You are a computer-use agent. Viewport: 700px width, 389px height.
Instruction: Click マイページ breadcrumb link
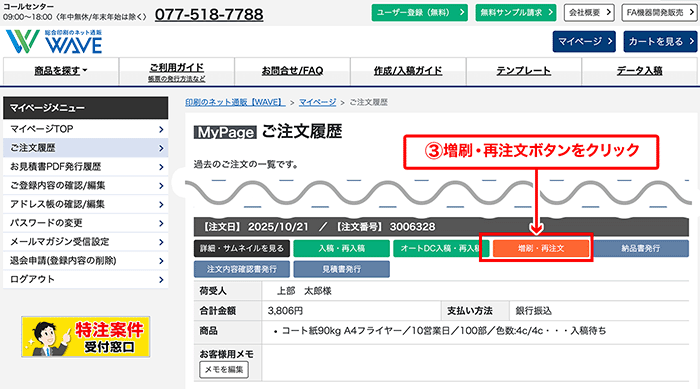point(317,102)
